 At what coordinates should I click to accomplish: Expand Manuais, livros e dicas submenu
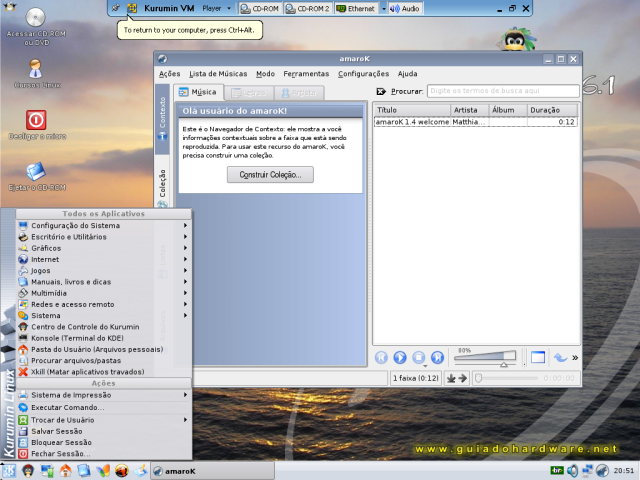coord(104,282)
